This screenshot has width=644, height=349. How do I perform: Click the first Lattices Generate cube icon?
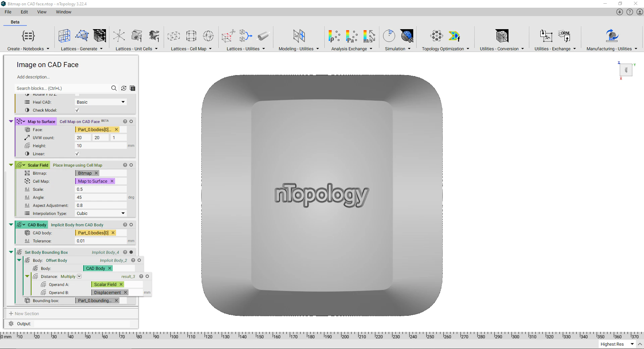(64, 36)
